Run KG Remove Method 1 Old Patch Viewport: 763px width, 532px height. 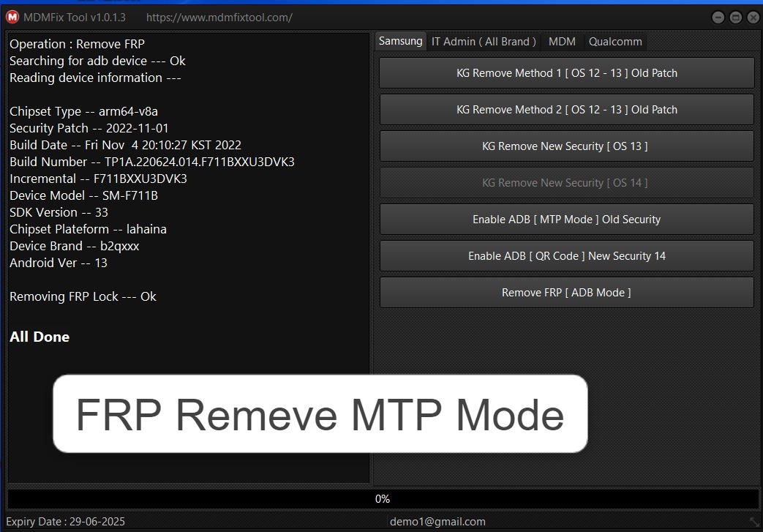point(566,72)
